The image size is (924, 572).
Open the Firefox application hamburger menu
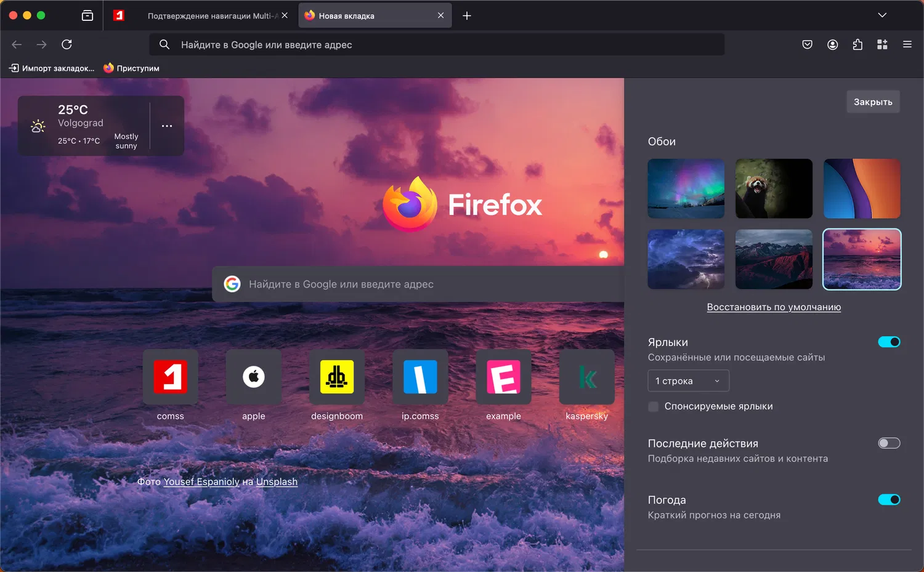(x=907, y=44)
